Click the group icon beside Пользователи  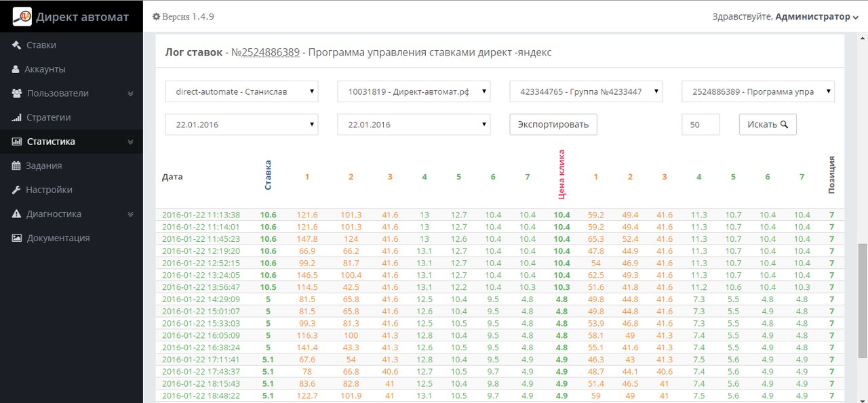(18, 93)
